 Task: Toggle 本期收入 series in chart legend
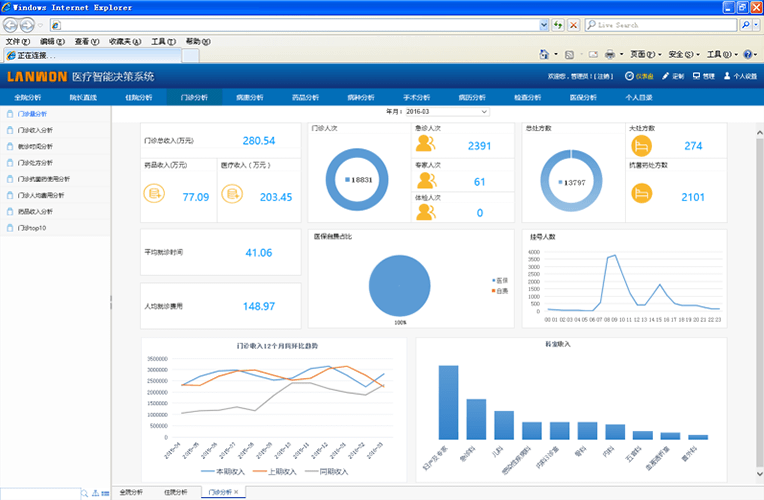223,472
